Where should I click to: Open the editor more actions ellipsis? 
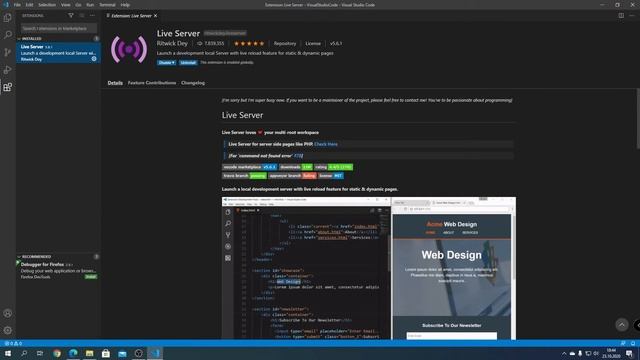pos(632,16)
